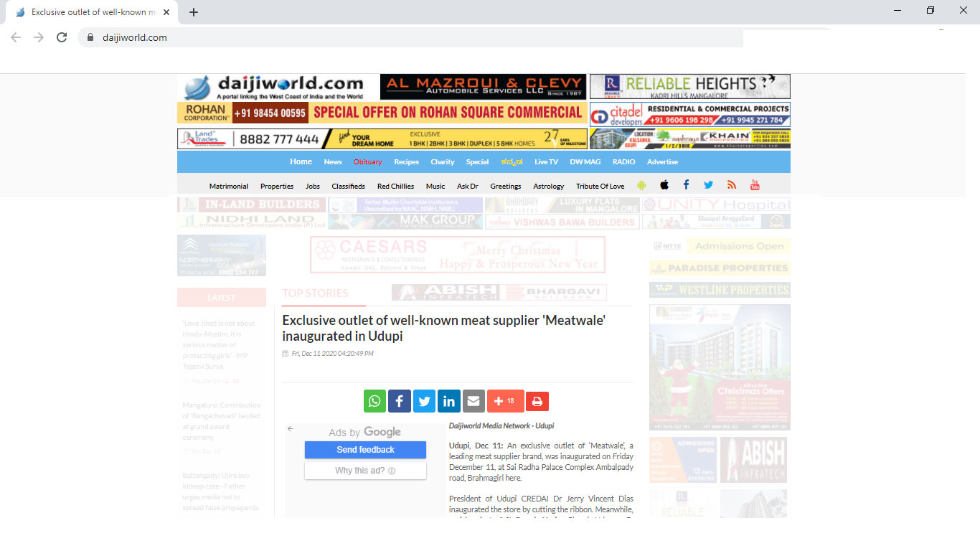Open Unity Hospital ad
The image size is (980, 551).
pyautogui.click(x=716, y=205)
